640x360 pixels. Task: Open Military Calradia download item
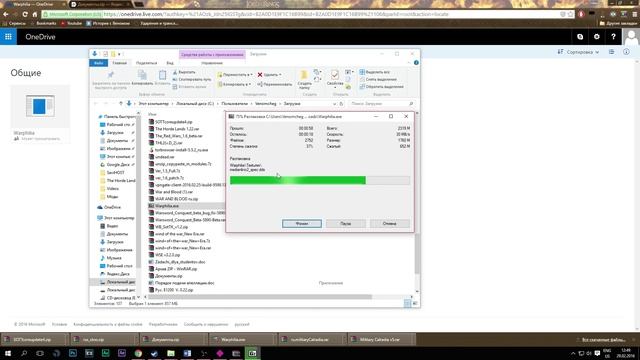pos(380,340)
